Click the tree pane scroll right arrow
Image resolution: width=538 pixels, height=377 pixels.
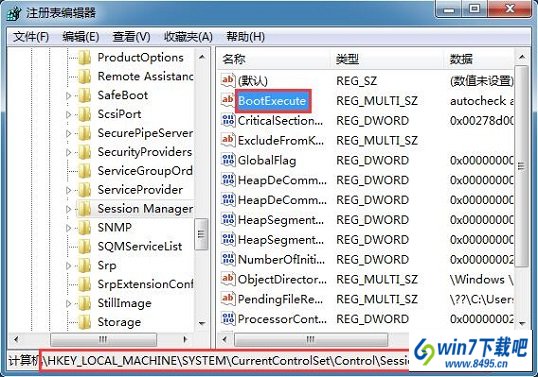tap(185, 340)
